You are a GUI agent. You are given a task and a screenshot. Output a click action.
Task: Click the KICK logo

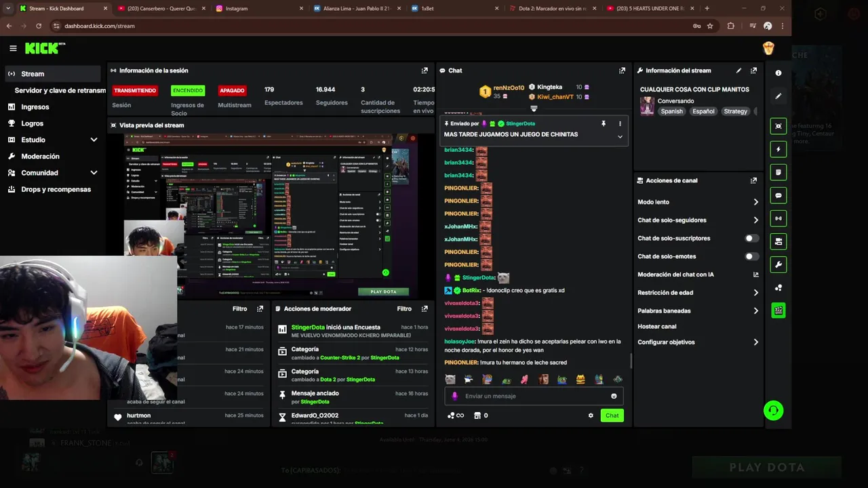coord(44,48)
